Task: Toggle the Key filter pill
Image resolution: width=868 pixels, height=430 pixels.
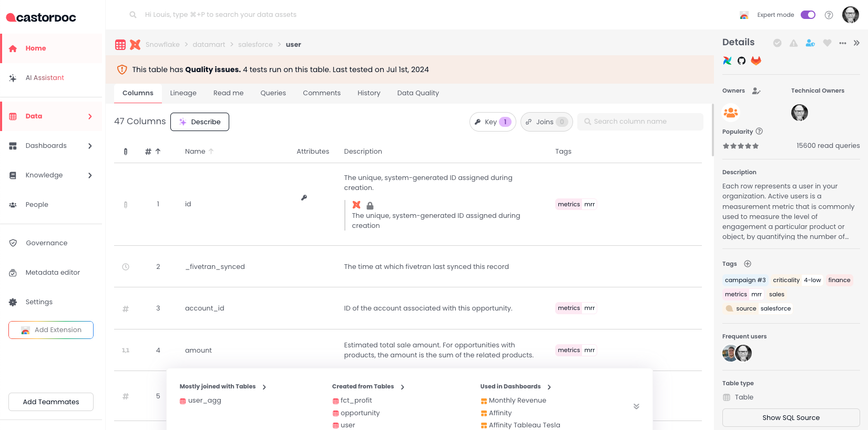Action: 493,122
